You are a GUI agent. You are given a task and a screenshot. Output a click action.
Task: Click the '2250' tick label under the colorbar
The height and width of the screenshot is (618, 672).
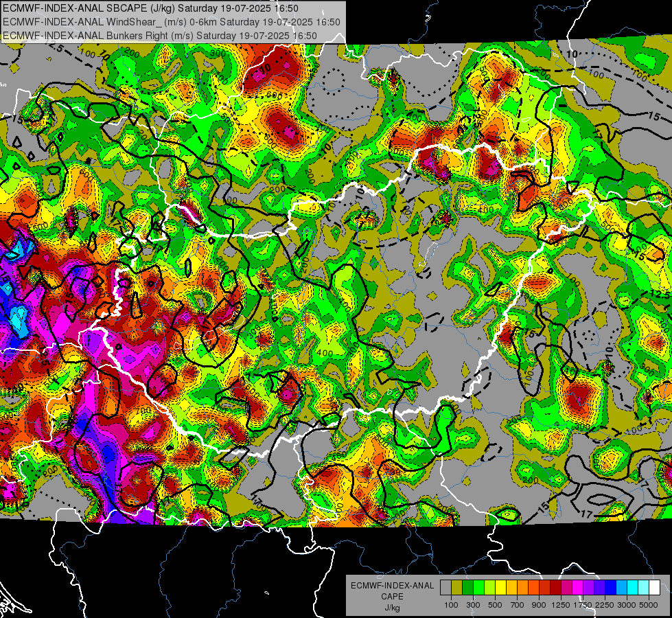tap(605, 605)
